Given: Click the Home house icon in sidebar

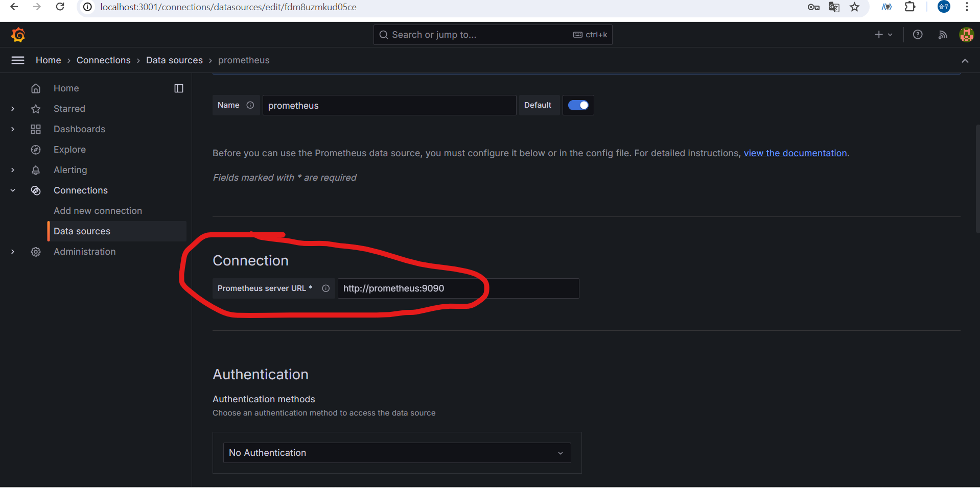Looking at the screenshot, I should pos(36,88).
